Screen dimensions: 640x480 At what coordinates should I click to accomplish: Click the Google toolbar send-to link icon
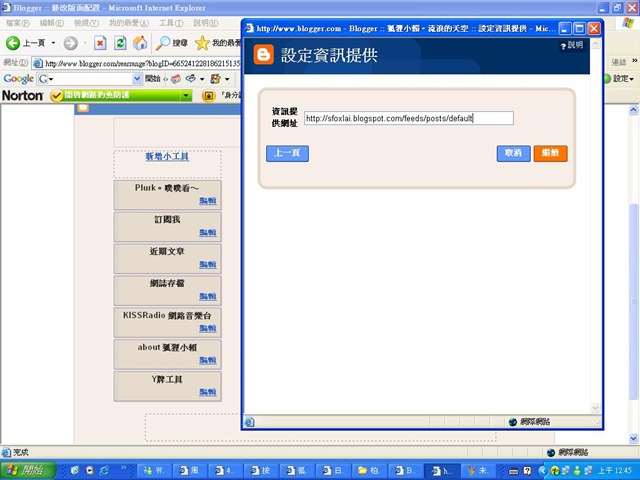(x=190, y=78)
